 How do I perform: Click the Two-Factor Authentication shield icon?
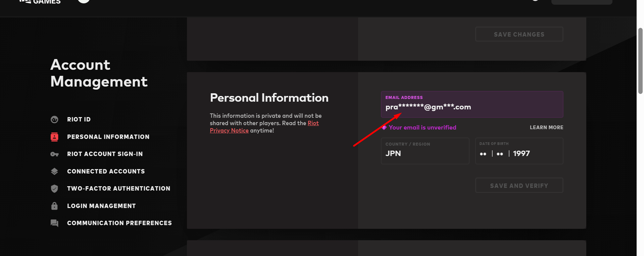(54, 189)
